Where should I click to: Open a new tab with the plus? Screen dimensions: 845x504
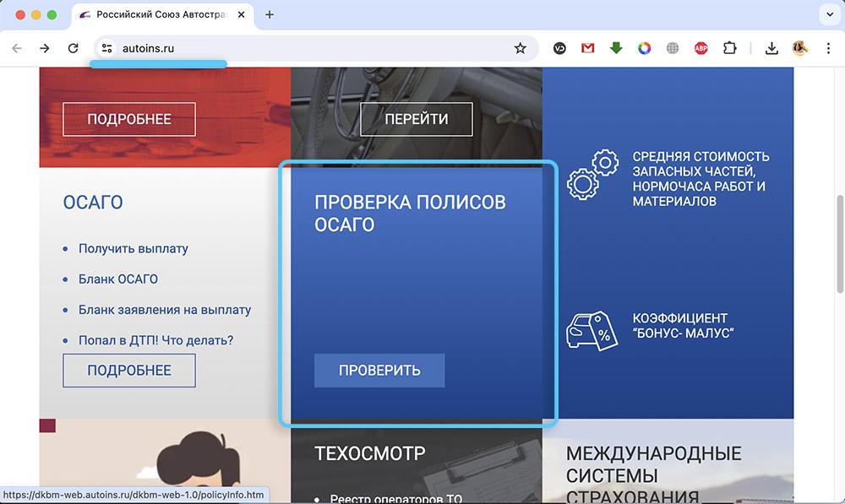[269, 14]
